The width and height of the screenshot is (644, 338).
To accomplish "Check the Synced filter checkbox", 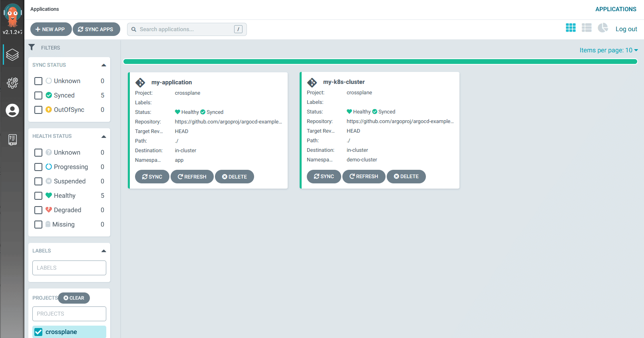I will click(x=38, y=95).
